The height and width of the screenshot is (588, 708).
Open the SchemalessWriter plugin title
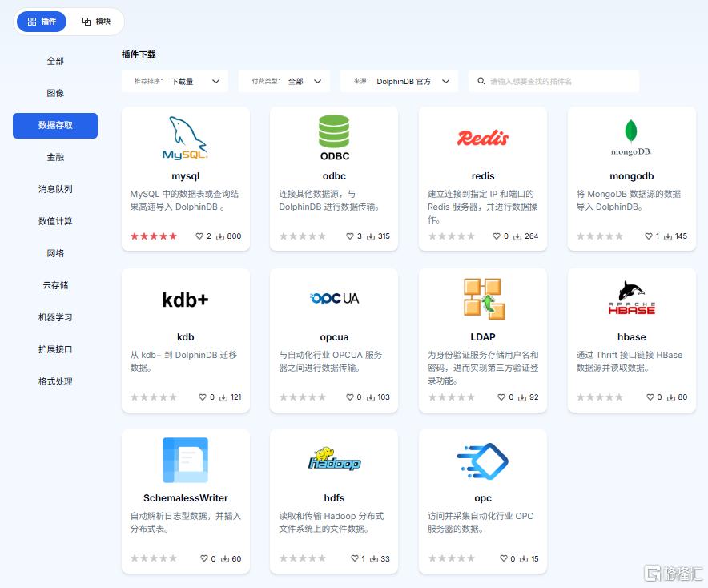pyautogui.click(x=186, y=498)
